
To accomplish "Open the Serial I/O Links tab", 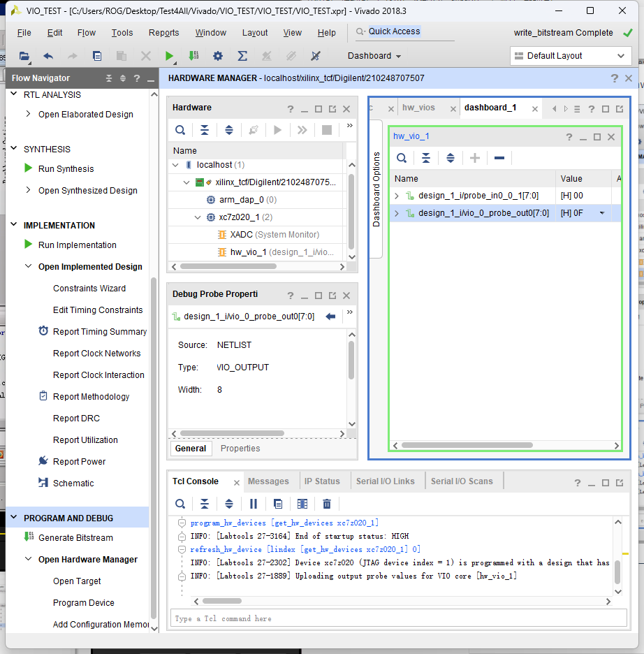I will [x=385, y=481].
